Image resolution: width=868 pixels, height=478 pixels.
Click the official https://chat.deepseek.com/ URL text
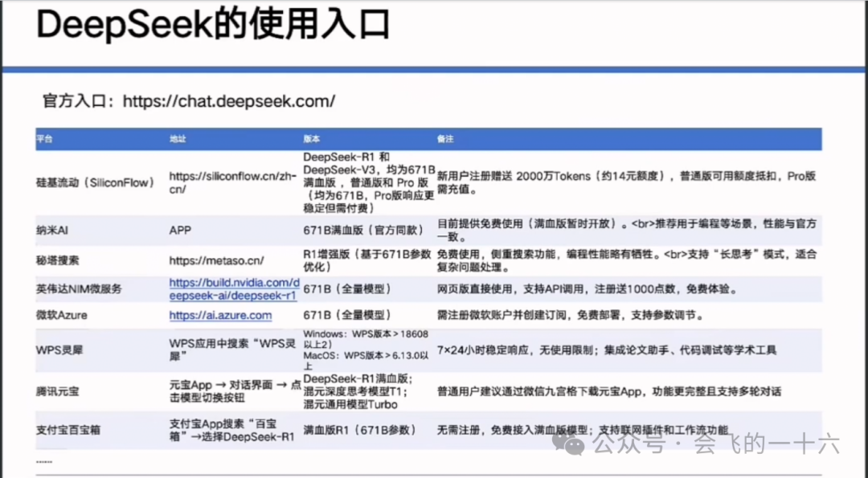pos(229,101)
